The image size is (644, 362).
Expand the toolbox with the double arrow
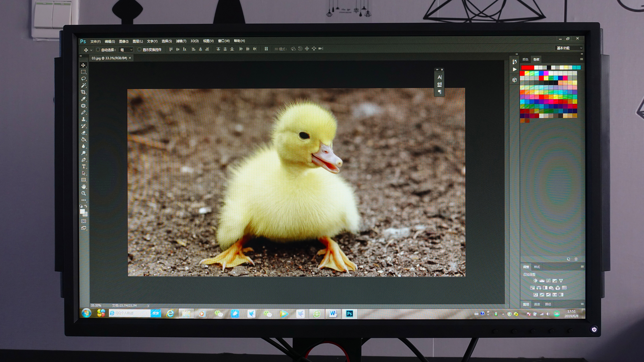[81, 56]
